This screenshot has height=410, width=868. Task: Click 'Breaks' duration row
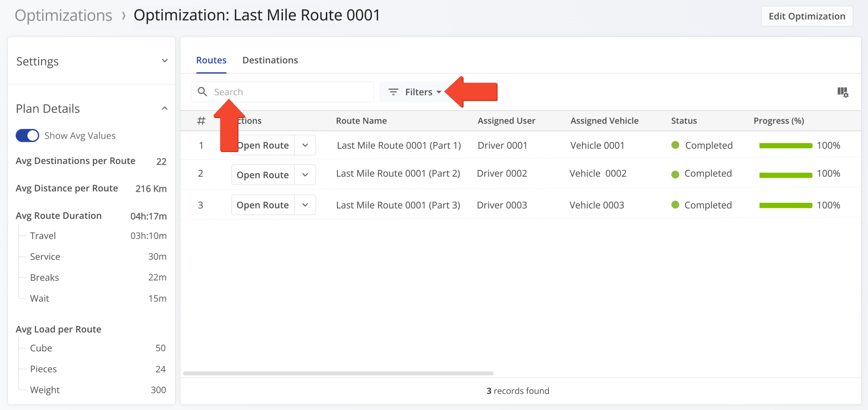[98, 277]
